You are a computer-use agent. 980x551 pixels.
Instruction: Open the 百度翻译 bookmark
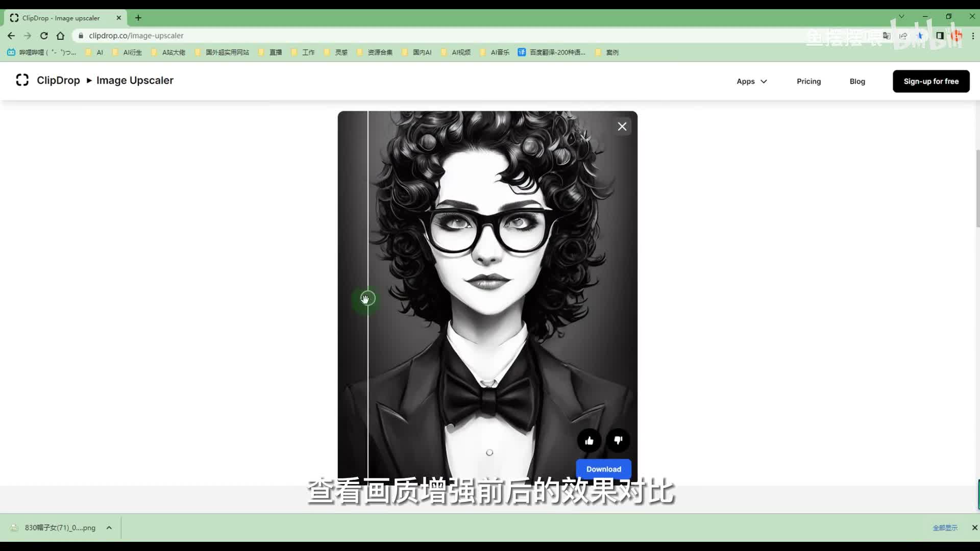click(552, 52)
